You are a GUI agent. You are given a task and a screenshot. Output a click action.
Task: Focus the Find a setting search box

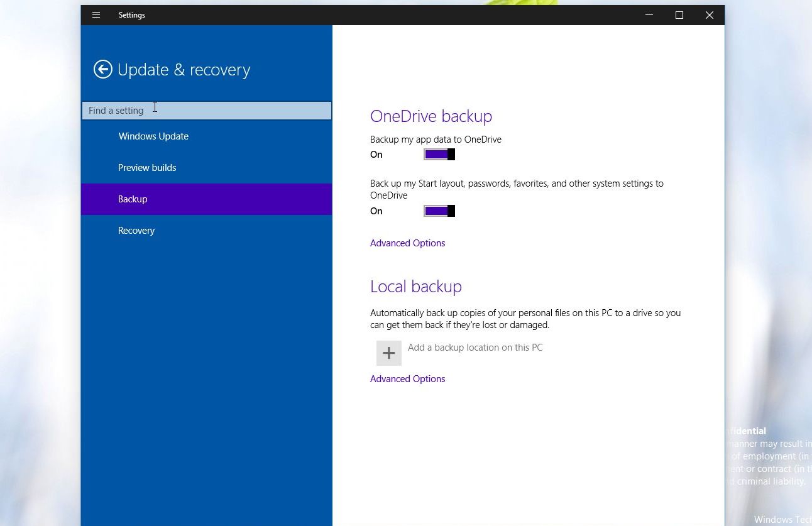(206, 111)
